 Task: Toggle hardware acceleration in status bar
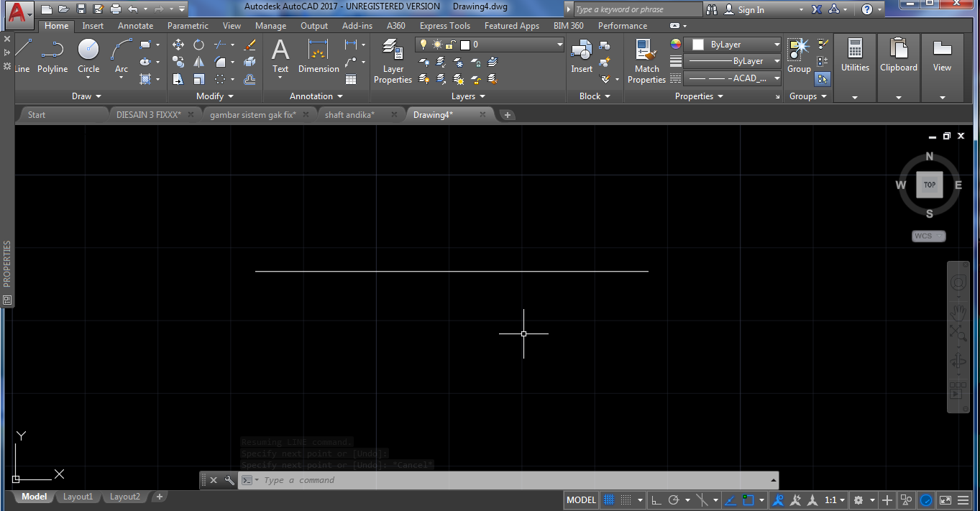[x=926, y=500]
